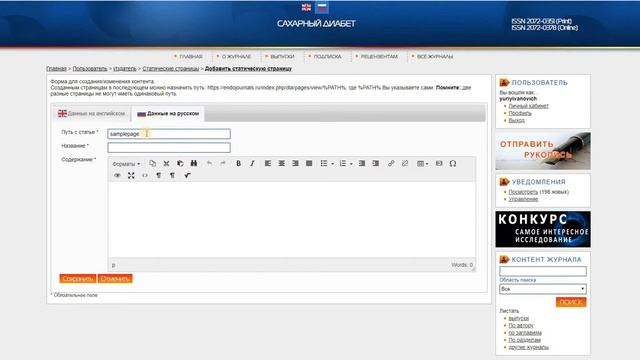Screen dimensions: 640x360
Task: Justify text alignment
Action: coord(309,163)
